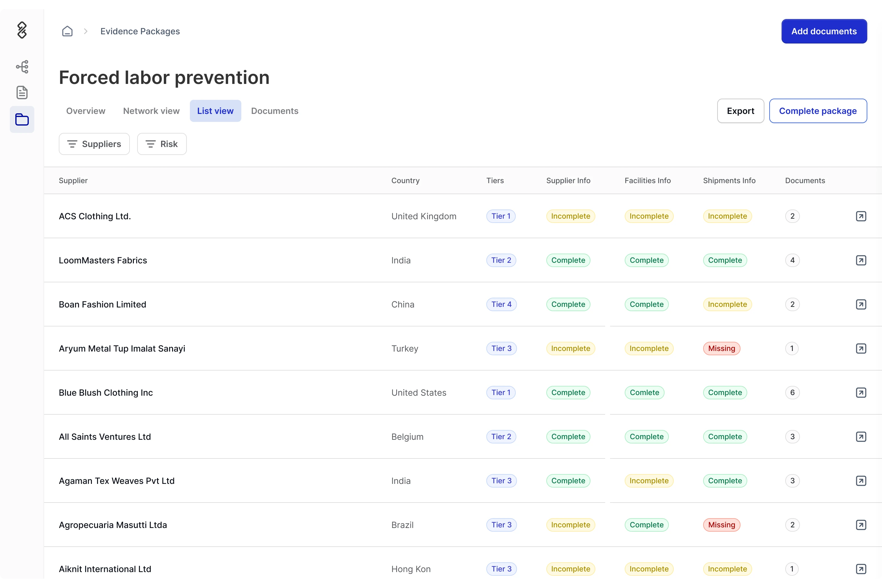Click the app logo in sidebar
This screenshot has height=588, width=882.
tap(22, 30)
